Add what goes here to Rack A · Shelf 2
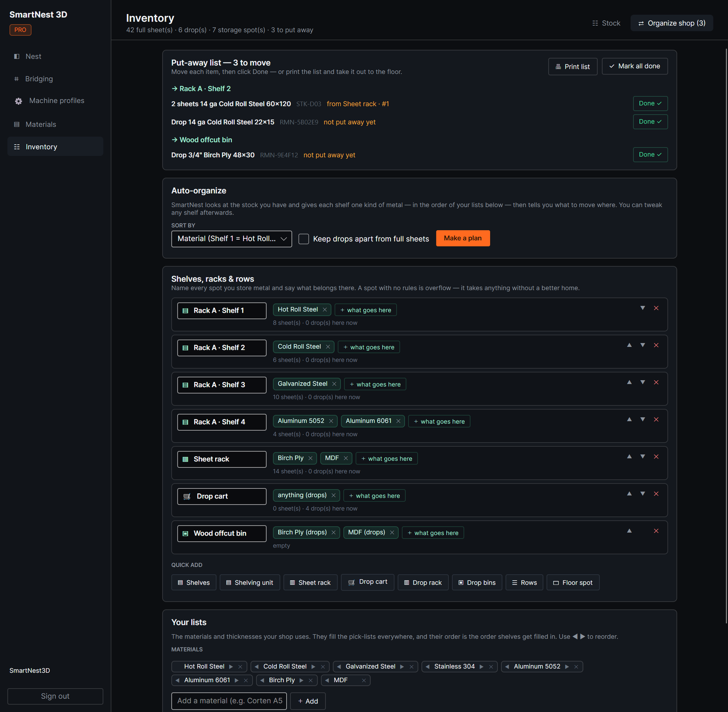Viewport: 728px width, 712px height. pos(368,347)
